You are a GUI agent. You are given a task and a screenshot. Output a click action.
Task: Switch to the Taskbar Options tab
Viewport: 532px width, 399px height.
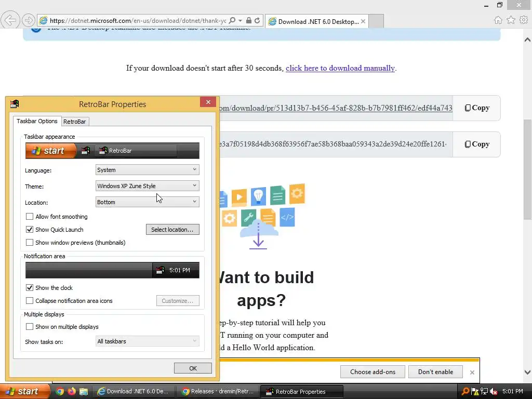click(x=37, y=121)
